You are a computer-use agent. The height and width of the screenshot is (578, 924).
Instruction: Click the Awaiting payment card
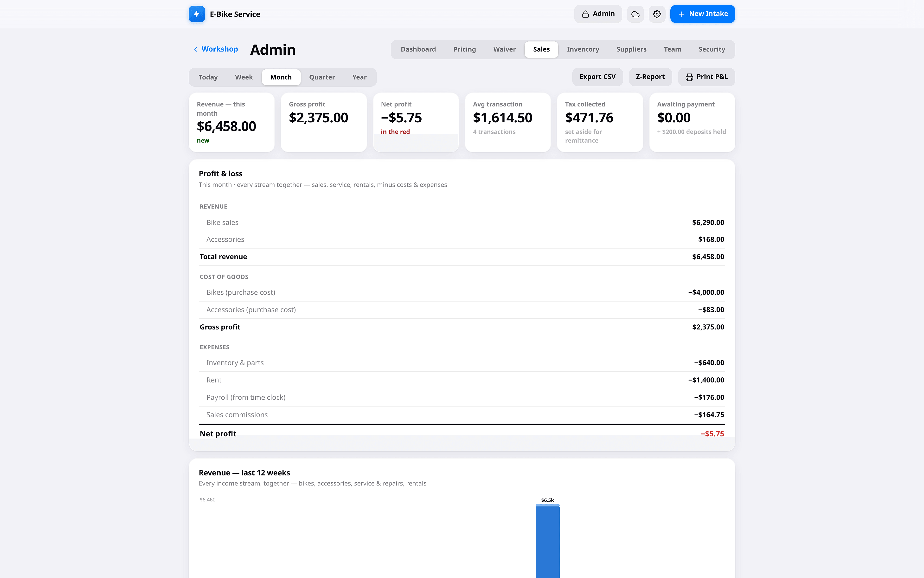pyautogui.click(x=692, y=122)
